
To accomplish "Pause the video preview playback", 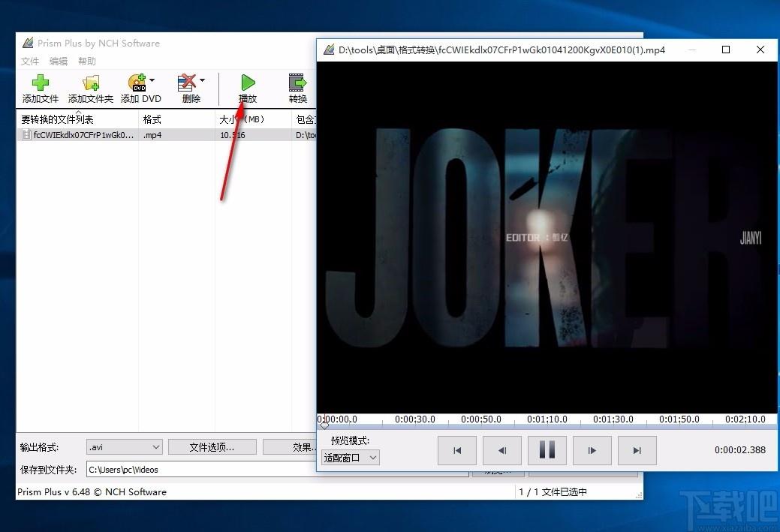I will [x=547, y=450].
